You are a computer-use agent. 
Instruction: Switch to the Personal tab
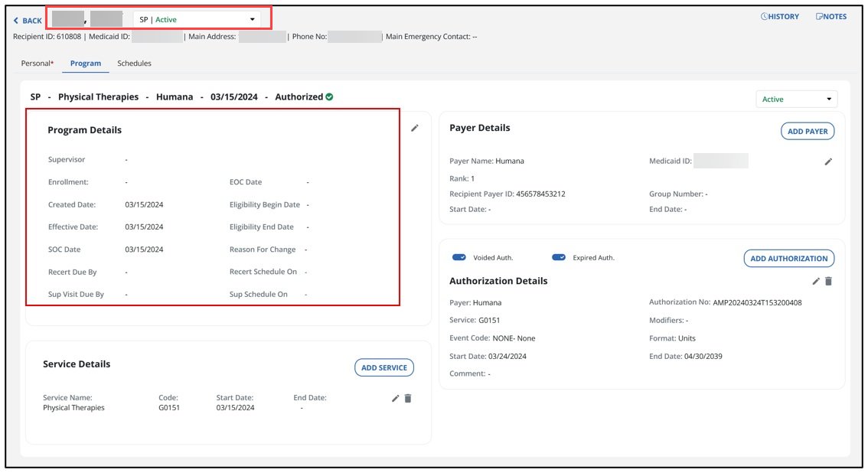[x=36, y=64]
